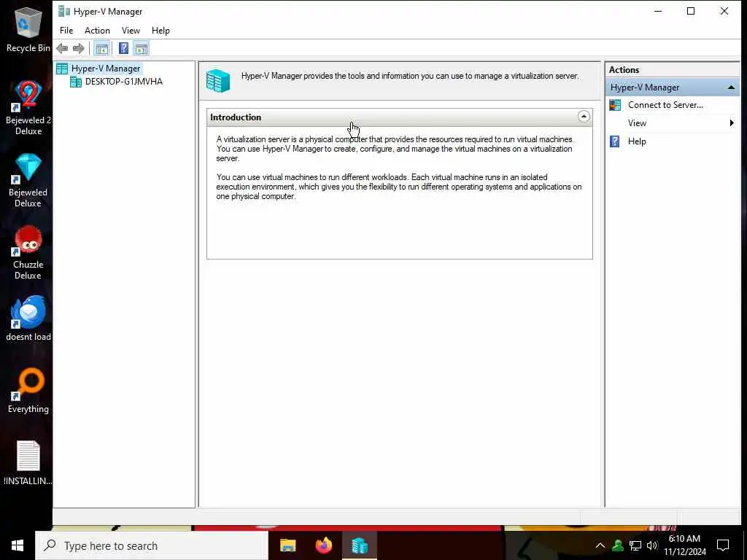The image size is (747, 560).
Task: Select Bejeweled Deluxe desktop shortcut
Action: pos(28,180)
